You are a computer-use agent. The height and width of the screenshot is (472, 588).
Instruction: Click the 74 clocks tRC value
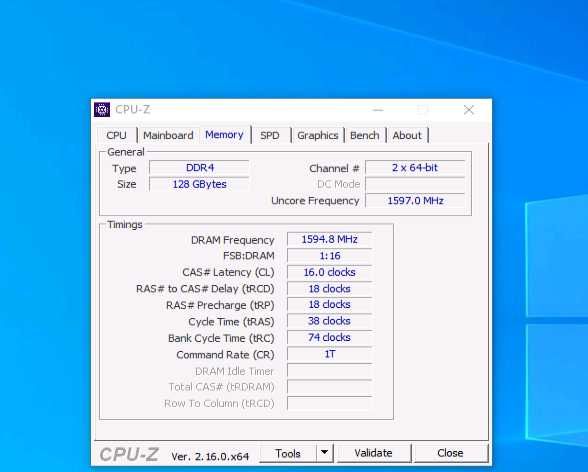click(330, 337)
